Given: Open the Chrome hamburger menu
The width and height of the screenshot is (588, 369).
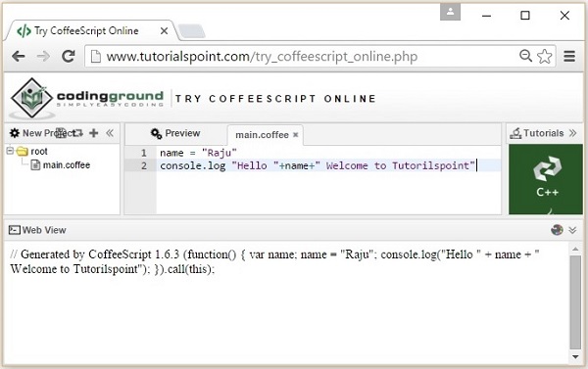Looking at the screenshot, I should coord(569,57).
